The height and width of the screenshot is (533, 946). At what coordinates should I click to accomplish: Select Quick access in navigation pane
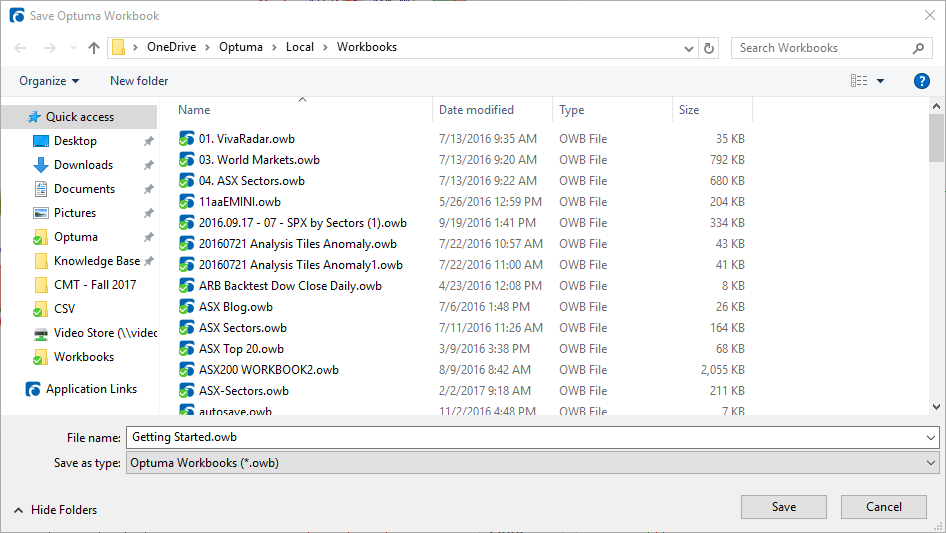pos(78,117)
